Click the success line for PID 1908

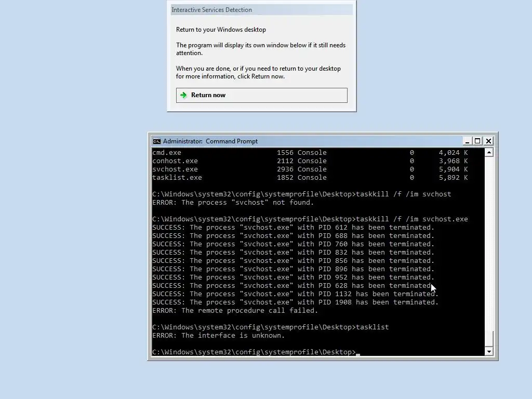click(x=296, y=302)
